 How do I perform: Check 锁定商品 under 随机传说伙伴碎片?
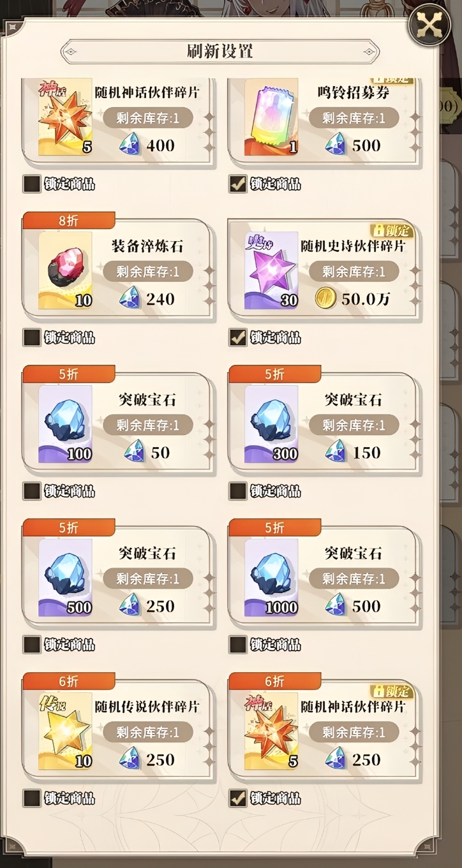click(32, 798)
